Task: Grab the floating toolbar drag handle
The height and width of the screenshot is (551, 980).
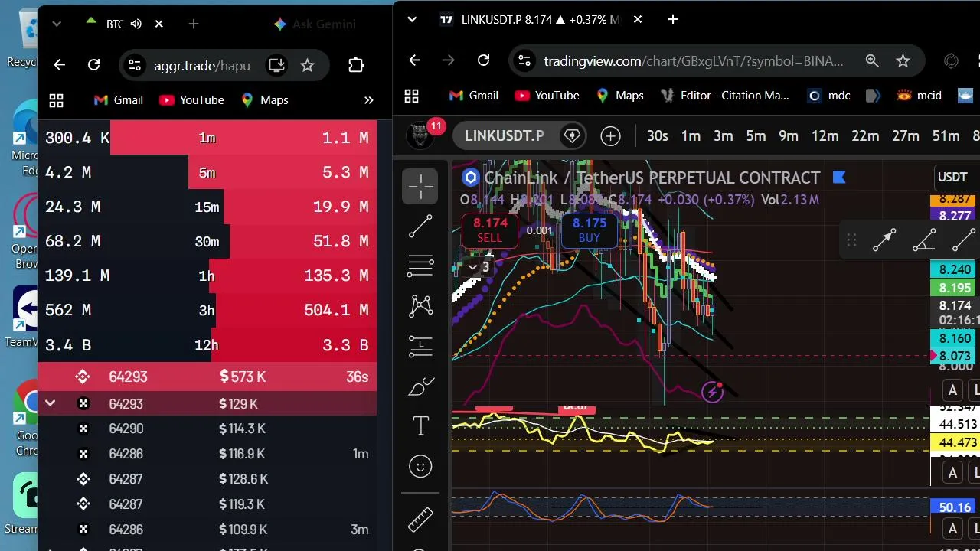Action: [x=851, y=241]
